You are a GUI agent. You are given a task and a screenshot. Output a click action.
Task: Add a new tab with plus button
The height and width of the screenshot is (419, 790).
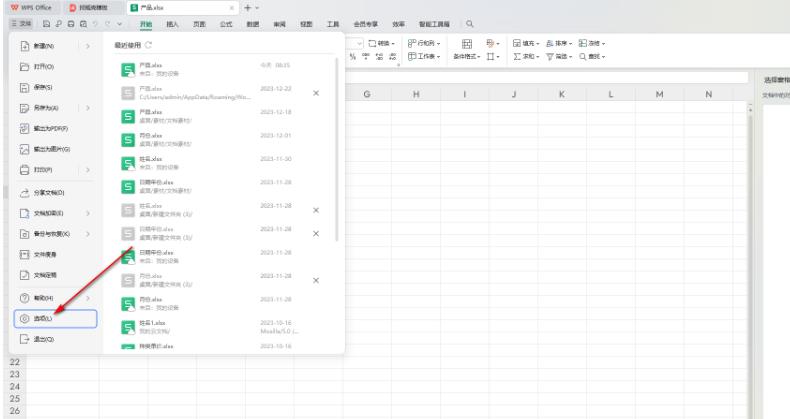coord(247,8)
